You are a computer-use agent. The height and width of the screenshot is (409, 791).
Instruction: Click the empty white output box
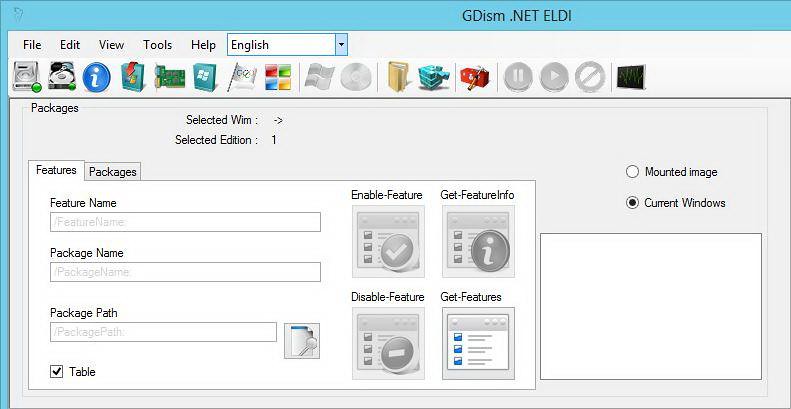pyautogui.click(x=651, y=306)
